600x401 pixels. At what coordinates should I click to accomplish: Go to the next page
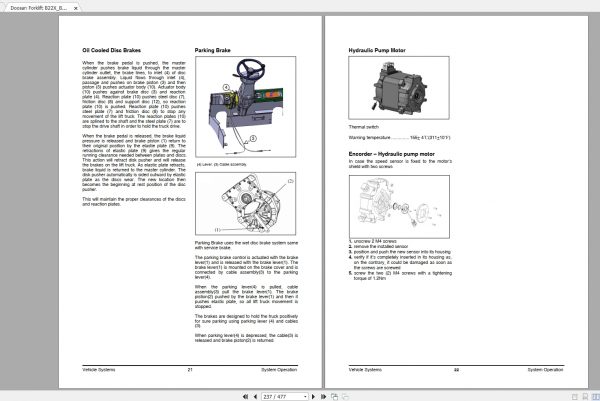point(313,397)
